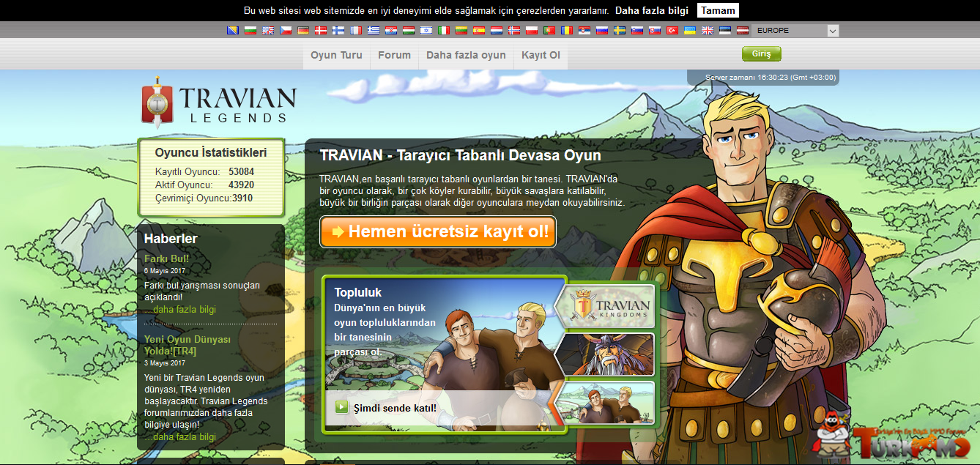980x465 pixels.
Task: Click the online player count 3910
Action: [242, 198]
